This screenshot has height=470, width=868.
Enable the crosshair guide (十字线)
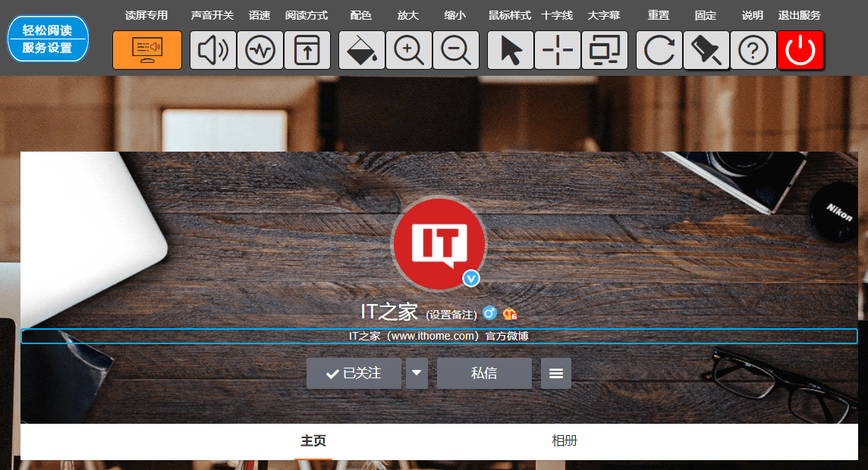click(557, 50)
